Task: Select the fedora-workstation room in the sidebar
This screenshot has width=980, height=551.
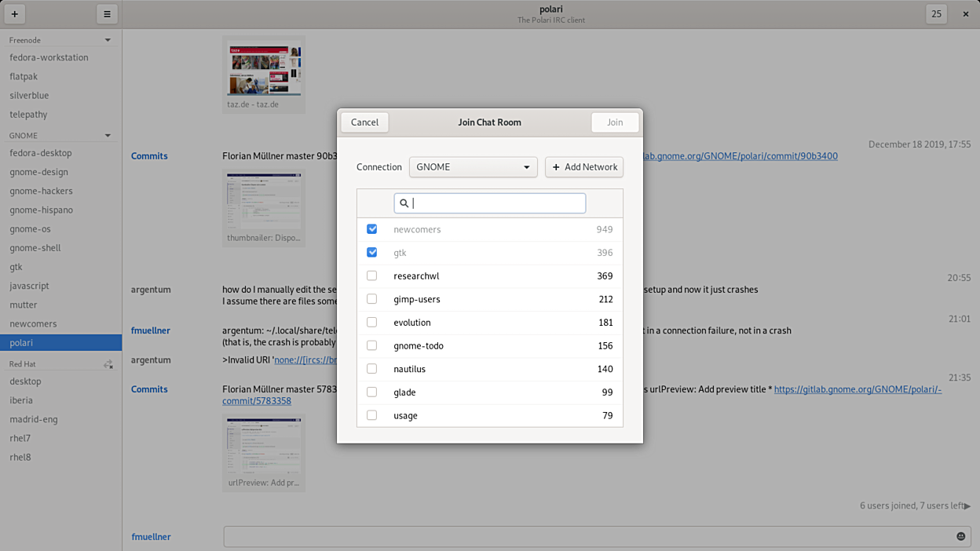Action: (x=49, y=57)
